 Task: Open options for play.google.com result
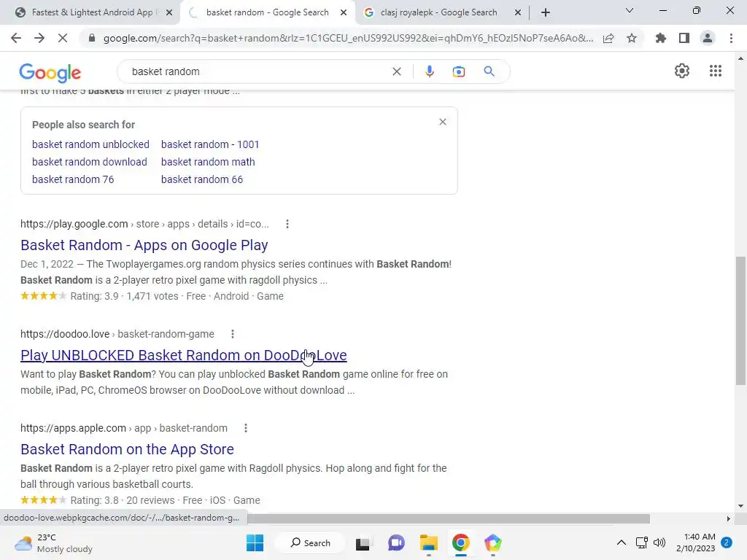[287, 224]
